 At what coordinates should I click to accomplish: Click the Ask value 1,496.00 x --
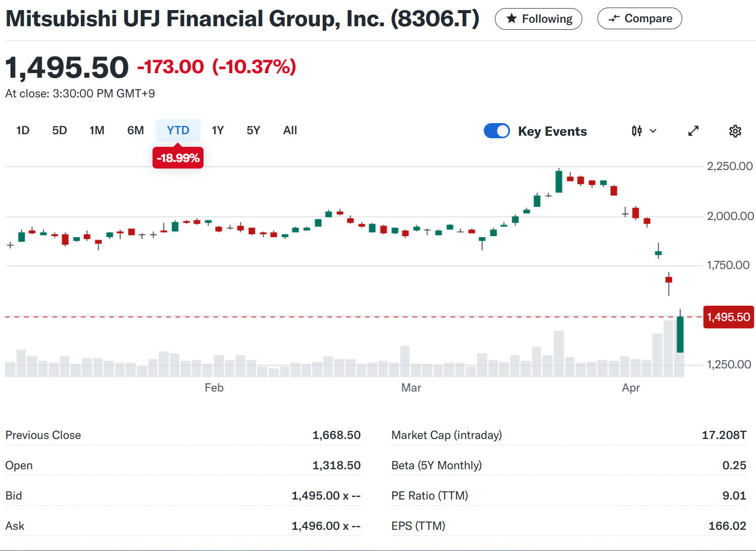click(x=326, y=526)
